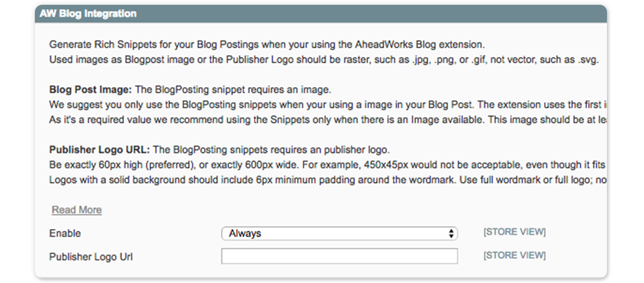Open the Enable dropdown showing Always
Screen dimensions: 644x283
click(339, 234)
